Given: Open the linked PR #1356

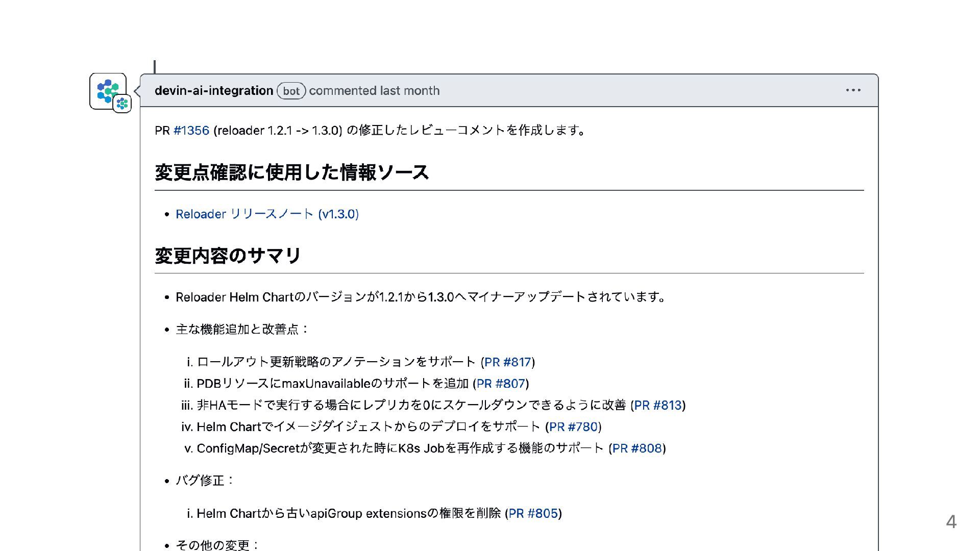Looking at the screenshot, I should [191, 131].
